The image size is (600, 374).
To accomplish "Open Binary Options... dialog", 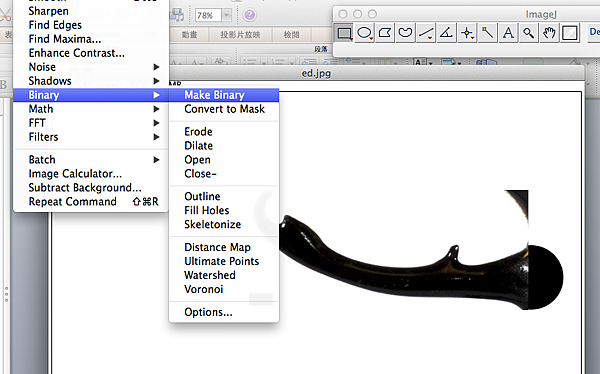I will (x=224, y=312).
